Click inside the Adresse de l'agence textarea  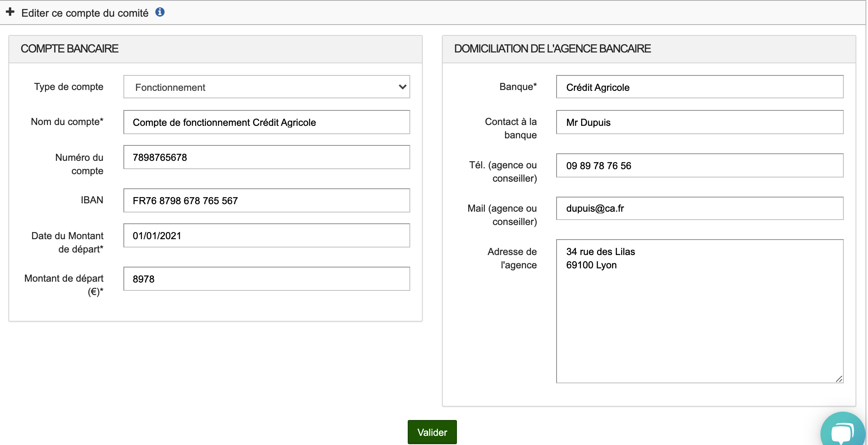[699, 317]
